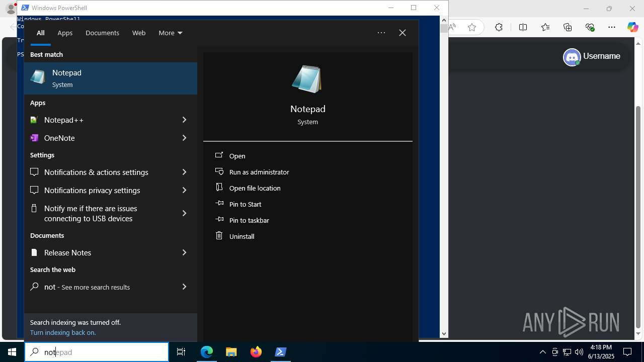644x362 pixels.
Task: Click 'Notifications & actions settings' text
Action: 96,172
